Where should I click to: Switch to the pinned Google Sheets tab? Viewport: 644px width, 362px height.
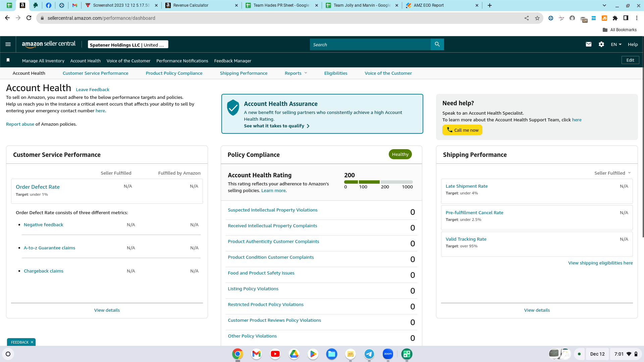coord(9,5)
